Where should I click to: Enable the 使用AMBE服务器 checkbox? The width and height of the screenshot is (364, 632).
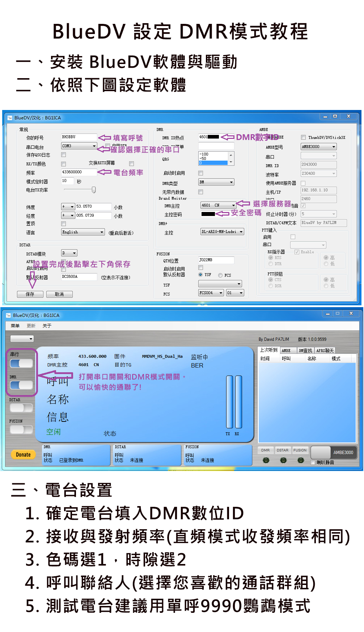pyautogui.click(x=303, y=183)
